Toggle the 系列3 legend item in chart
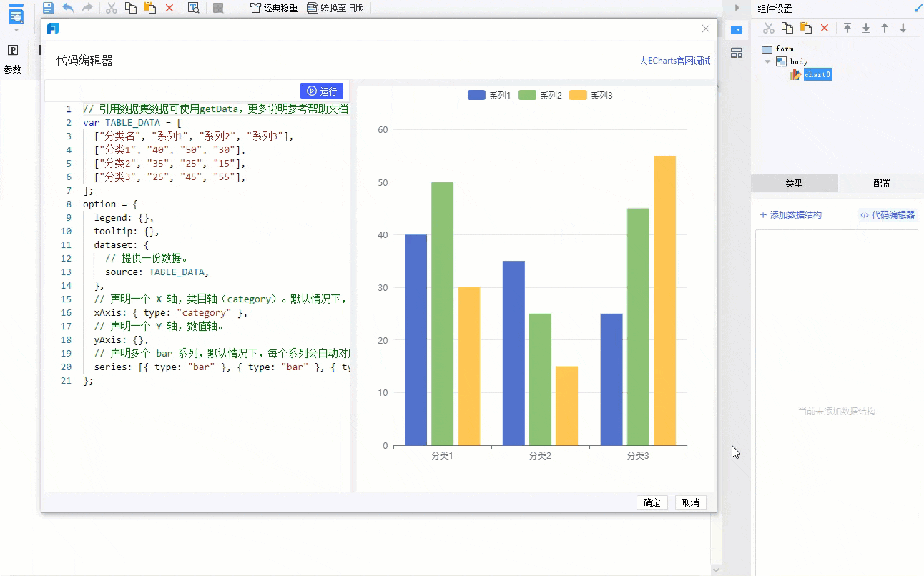924x576 pixels. [591, 96]
